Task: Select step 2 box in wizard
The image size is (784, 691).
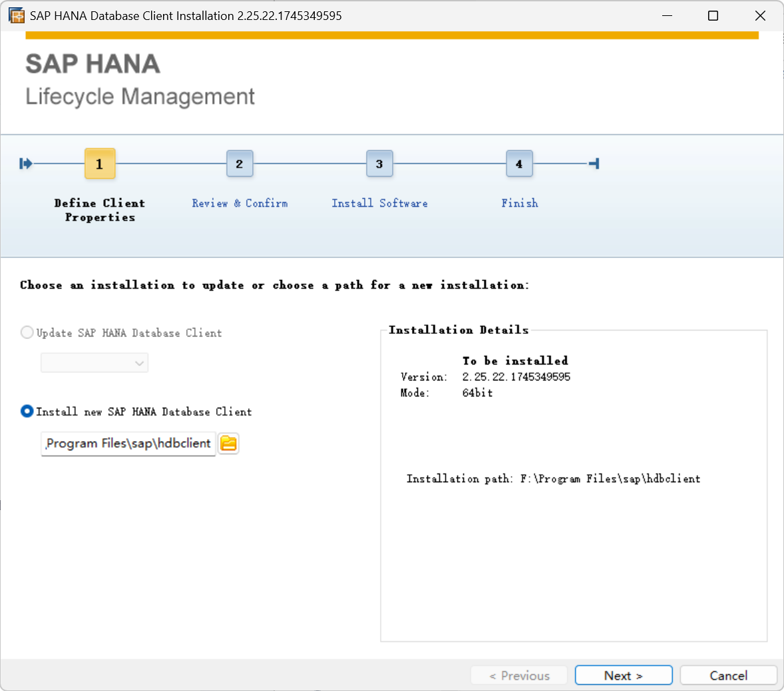Action: point(240,164)
